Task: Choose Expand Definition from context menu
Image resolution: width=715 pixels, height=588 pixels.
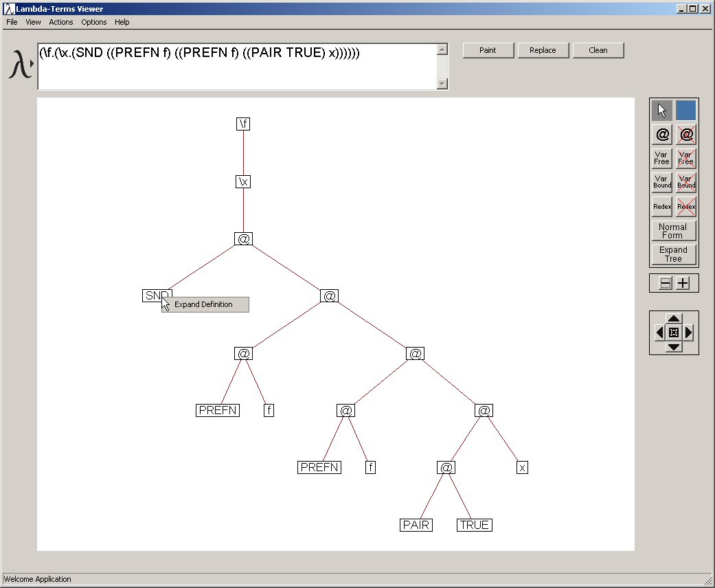Action: tap(204, 304)
